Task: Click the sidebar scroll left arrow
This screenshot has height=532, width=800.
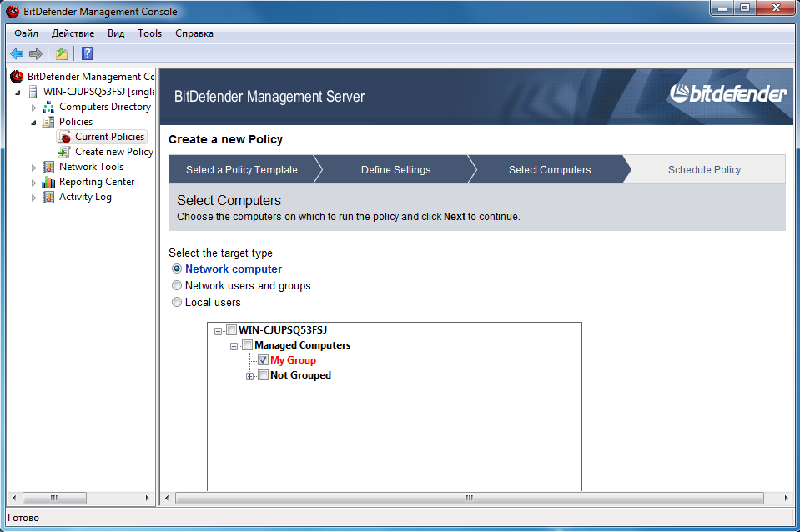Action: click(x=14, y=498)
